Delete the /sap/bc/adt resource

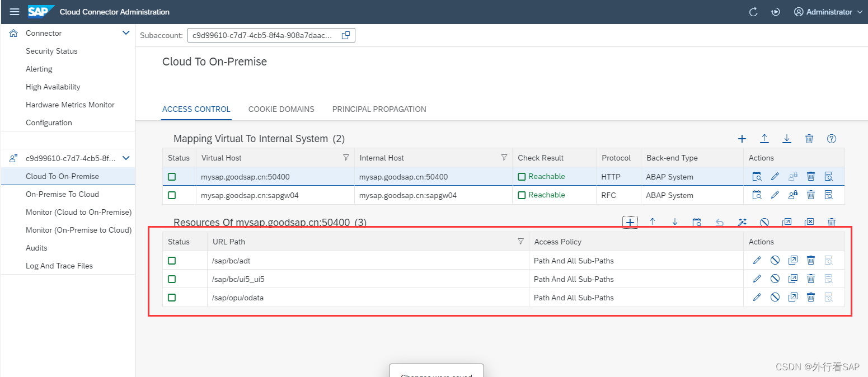pos(811,260)
